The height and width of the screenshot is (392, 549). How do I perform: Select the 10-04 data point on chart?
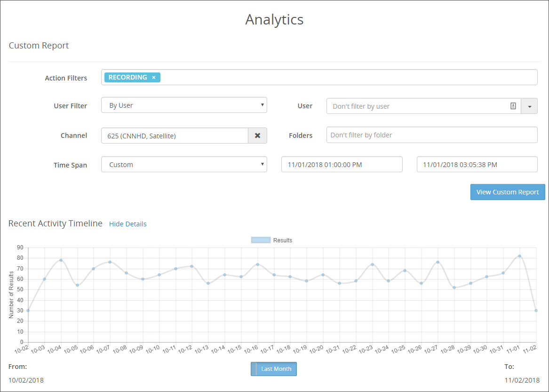(61, 260)
